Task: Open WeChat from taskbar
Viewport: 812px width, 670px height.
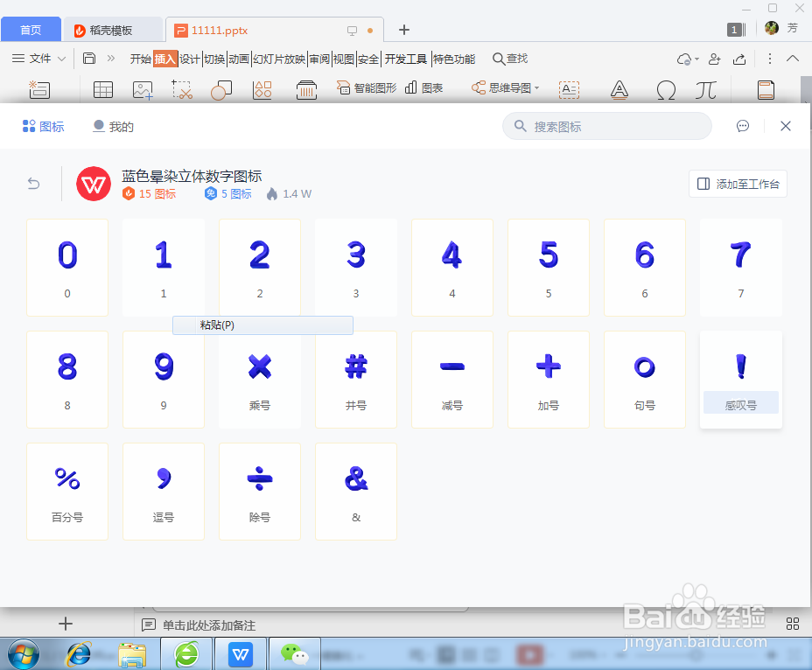Action: (x=295, y=654)
